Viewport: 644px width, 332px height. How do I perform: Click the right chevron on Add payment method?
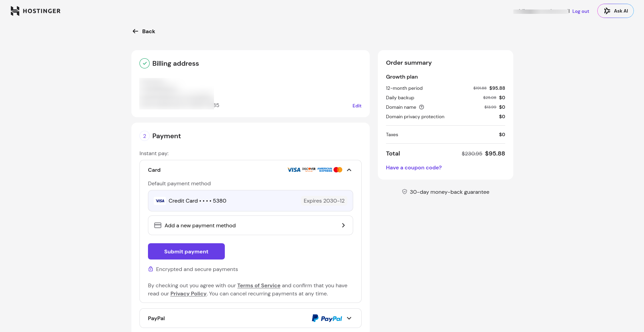[343, 225]
